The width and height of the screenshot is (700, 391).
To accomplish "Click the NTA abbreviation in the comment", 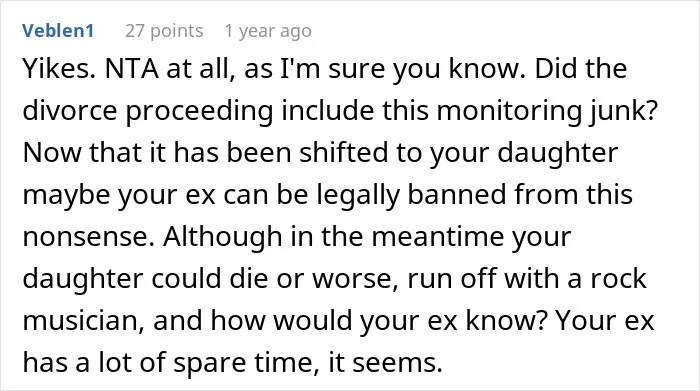I will pos(132,69).
